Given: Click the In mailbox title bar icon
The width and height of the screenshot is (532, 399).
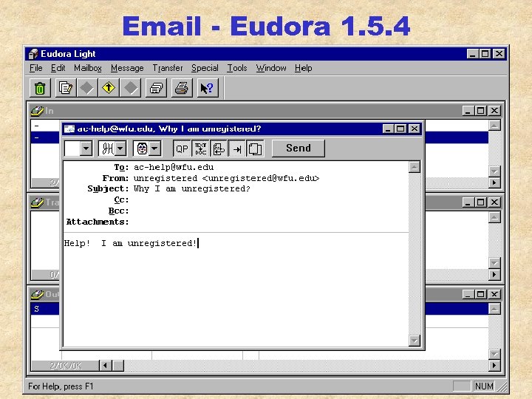Looking at the screenshot, I should click(37, 111).
